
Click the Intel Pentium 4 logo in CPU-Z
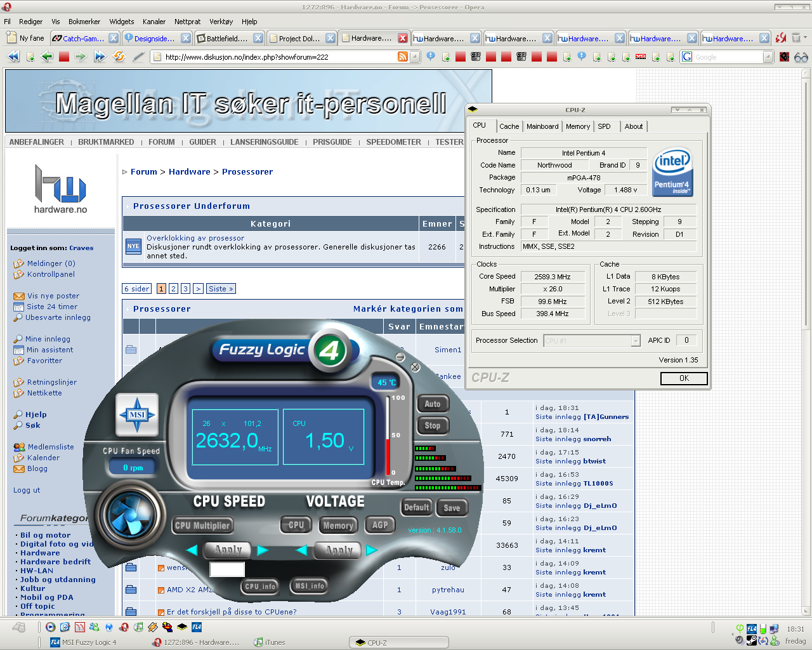click(672, 171)
